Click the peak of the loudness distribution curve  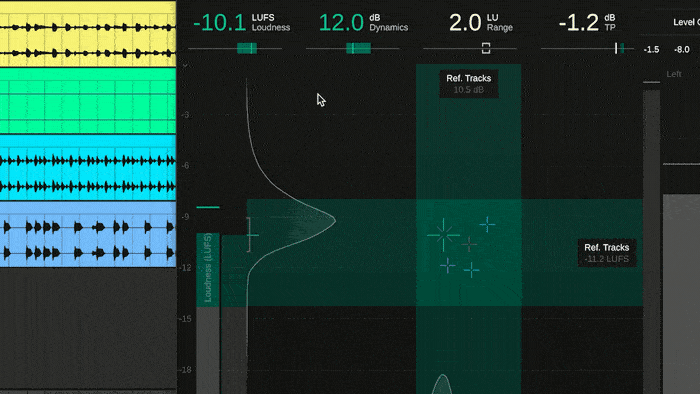pyautogui.click(x=334, y=219)
